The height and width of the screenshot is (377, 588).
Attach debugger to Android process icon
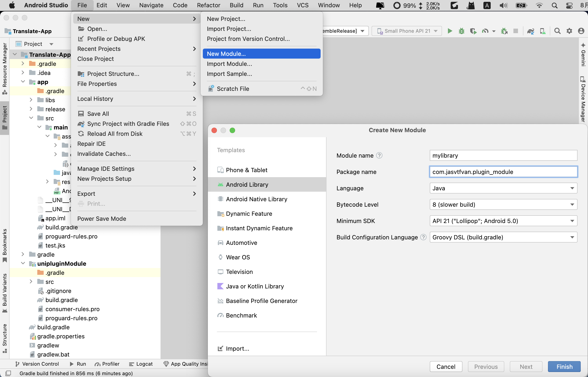(504, 31)
